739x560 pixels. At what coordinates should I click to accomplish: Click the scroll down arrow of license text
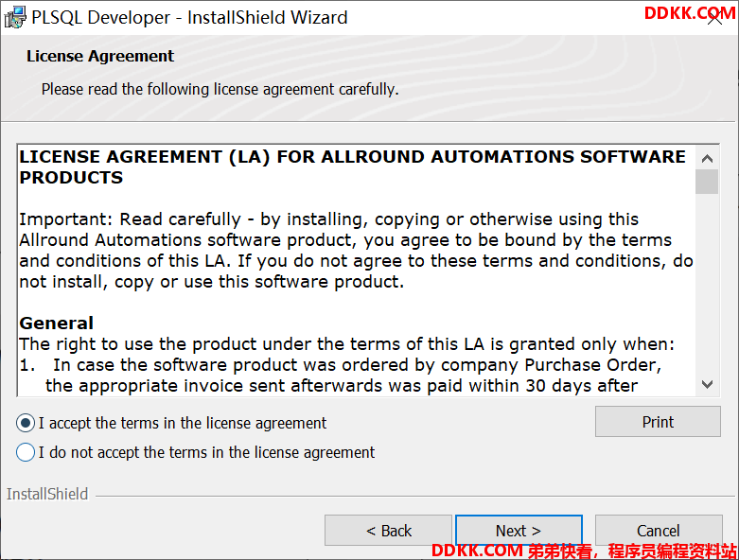(707, 384)
